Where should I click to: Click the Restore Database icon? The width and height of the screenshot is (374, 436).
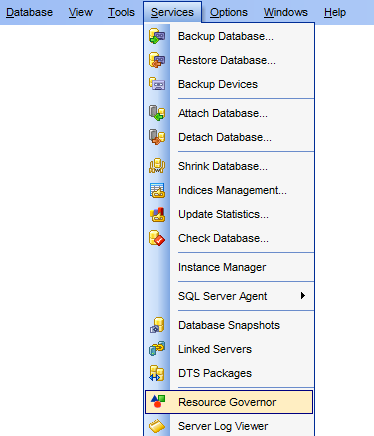coord(157,60)
